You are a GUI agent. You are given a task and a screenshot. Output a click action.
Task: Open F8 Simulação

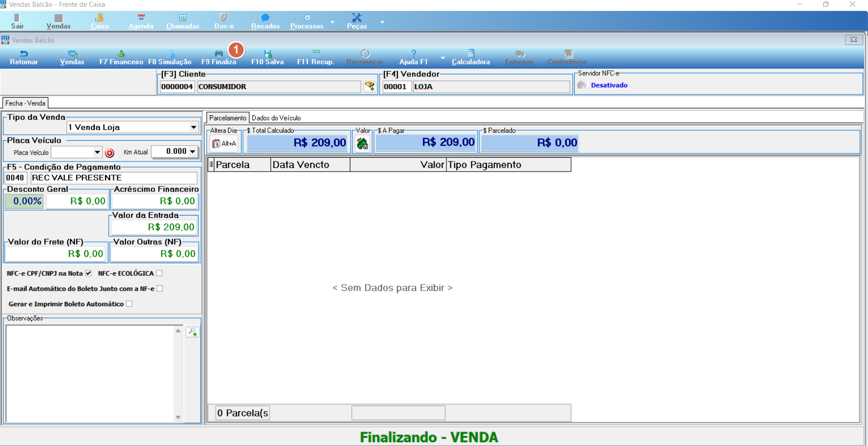click(170, 58)
